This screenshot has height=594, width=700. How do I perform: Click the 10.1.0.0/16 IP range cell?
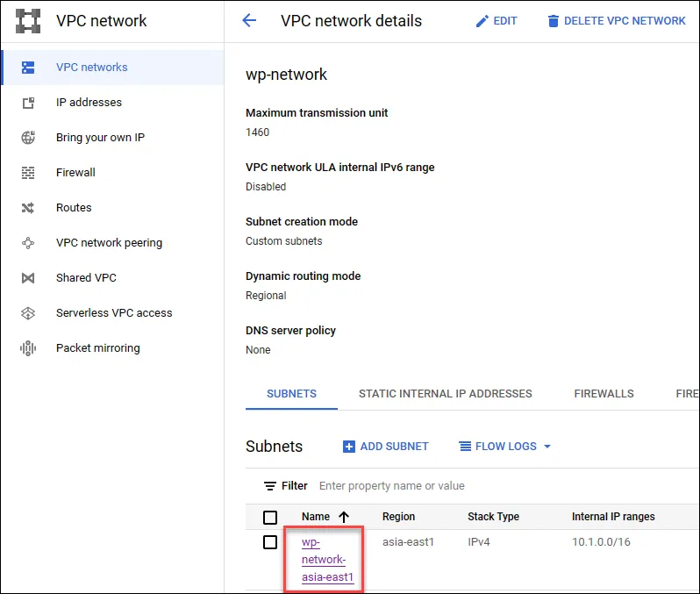[601, 542]
